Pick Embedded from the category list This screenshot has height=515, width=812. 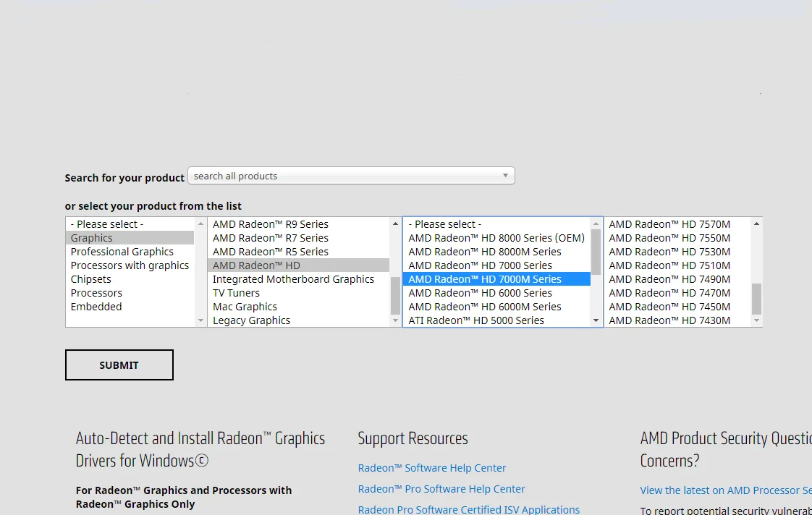130,307
